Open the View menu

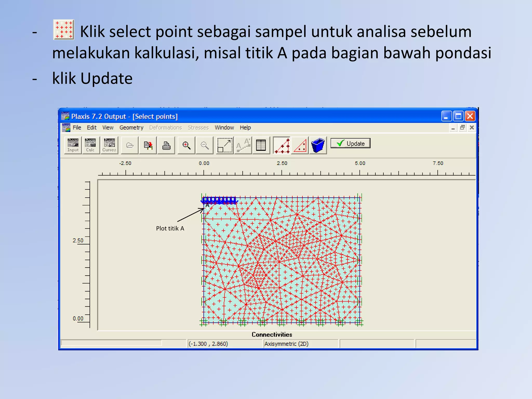pos(108,128)
